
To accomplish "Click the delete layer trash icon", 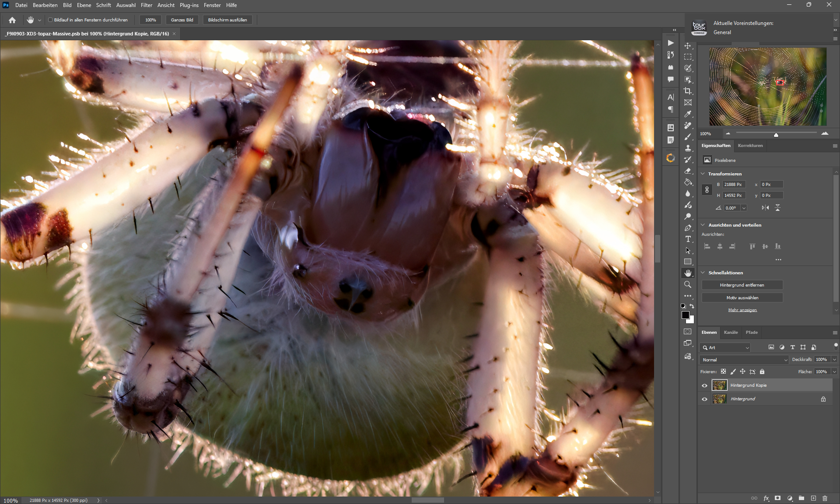I will click(x=825, y=498).
